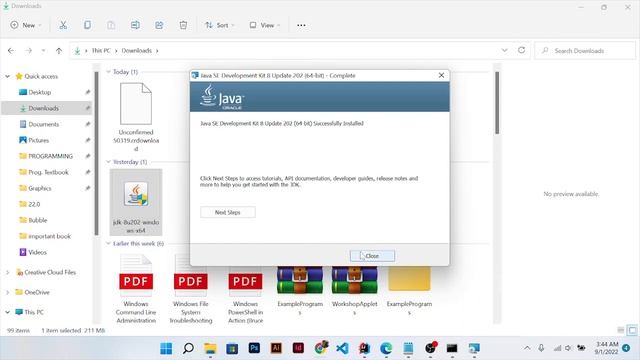The height and width of the screenshot is (360, 640).
Task: Click the Delete trash icon
Action: click(x=183, y=25)
